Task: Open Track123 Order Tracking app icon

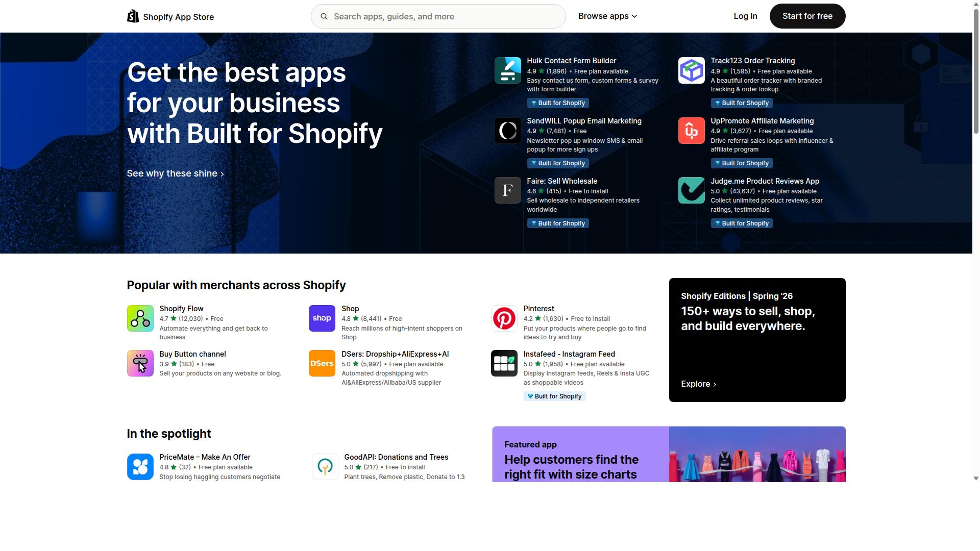Action: [x=691, y=70]
